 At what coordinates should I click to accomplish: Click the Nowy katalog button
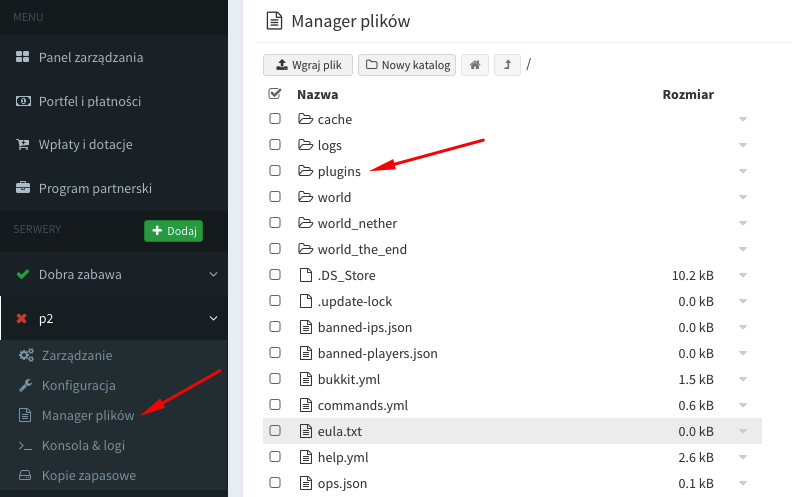tap(405, 65)
